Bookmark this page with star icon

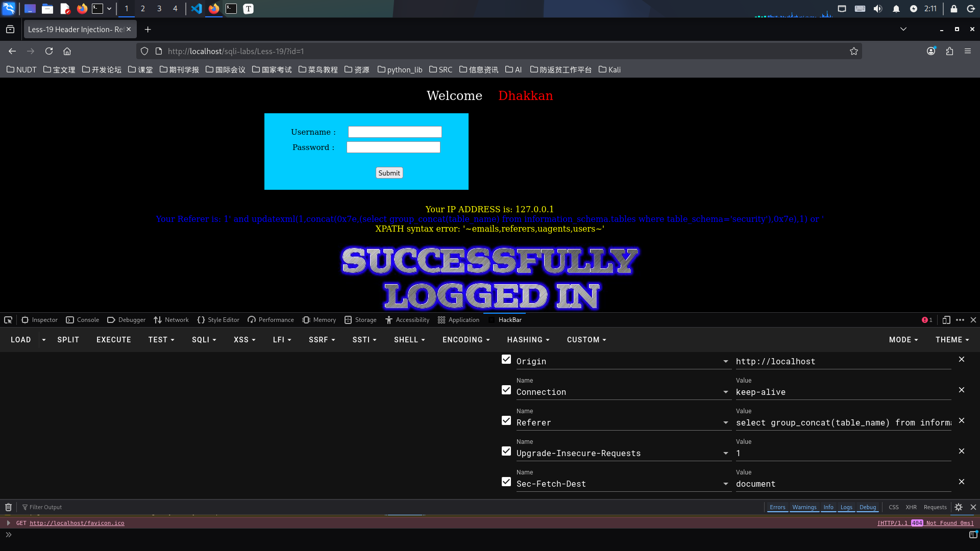point(853,51)
